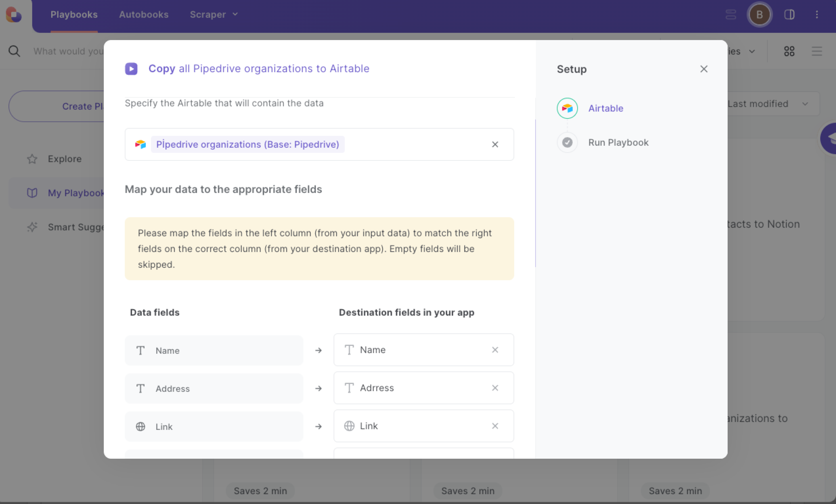836x504 pixels.
Task: Click the 'Copy all Pipedrive organizations to Airtable' title
Action: pyautogui.click(x=259, y=69)
